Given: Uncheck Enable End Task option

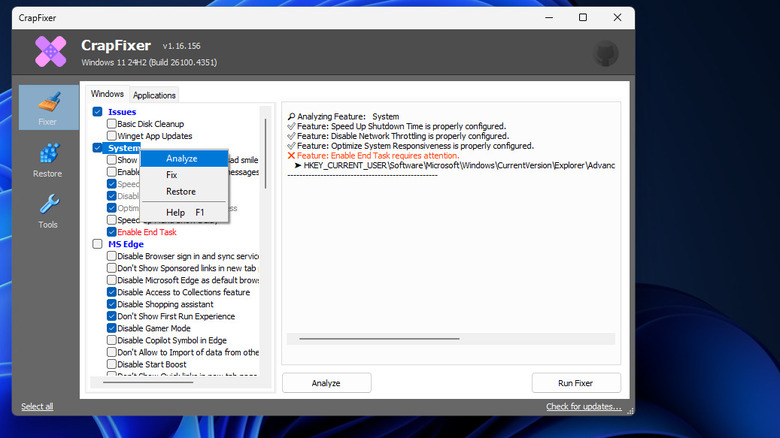Looking at the screenshot, I should [x=112, y=232].
